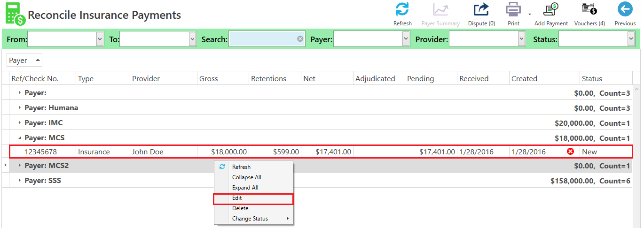
Task: Click the red error icon in MCS row
Action: [x=571, y=152]
